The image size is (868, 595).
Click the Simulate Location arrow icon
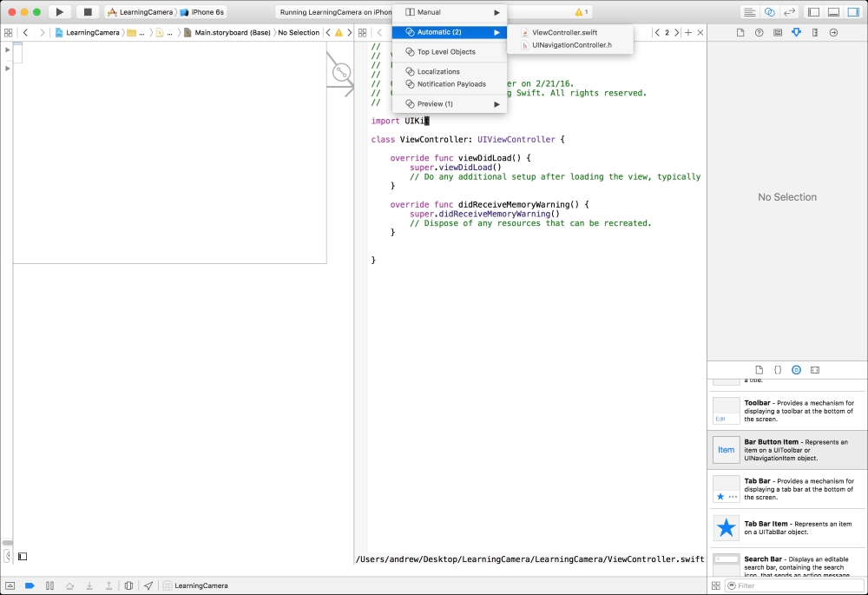click(148, 586)
